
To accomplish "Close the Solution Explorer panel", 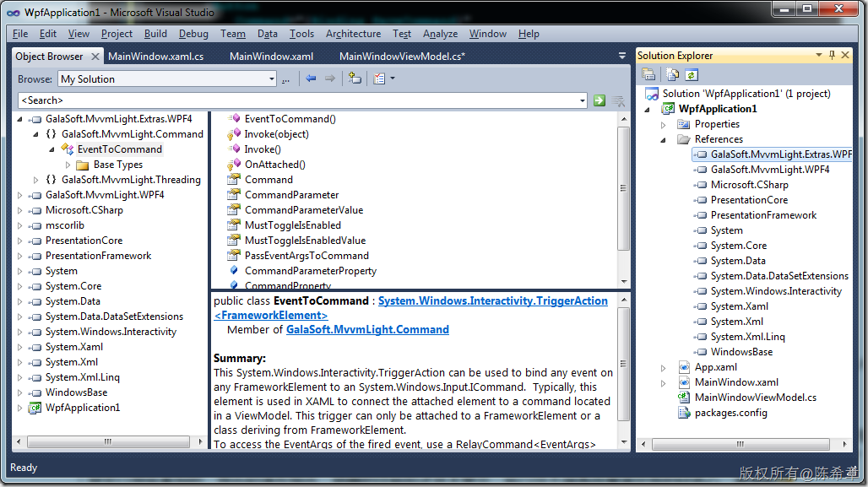I will [845, 55].
